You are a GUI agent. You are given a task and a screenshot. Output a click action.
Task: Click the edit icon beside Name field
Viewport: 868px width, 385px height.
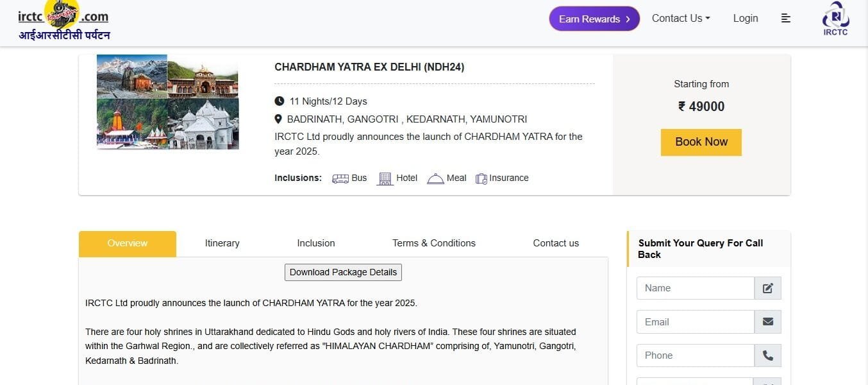pos(768,288)
